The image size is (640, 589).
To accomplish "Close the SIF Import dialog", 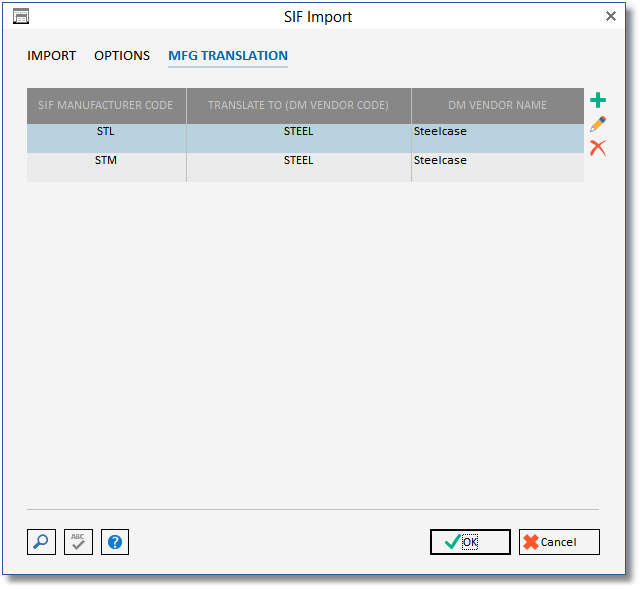I will (611, 16).
